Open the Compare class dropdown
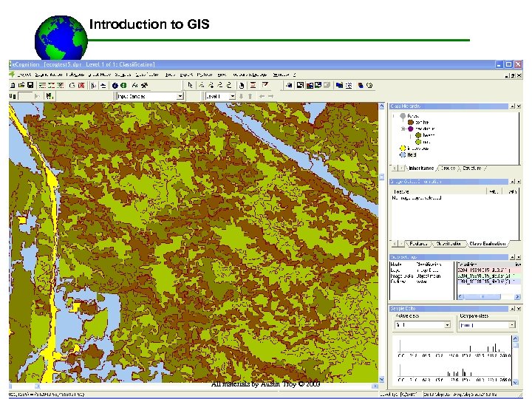 [511, 324]
